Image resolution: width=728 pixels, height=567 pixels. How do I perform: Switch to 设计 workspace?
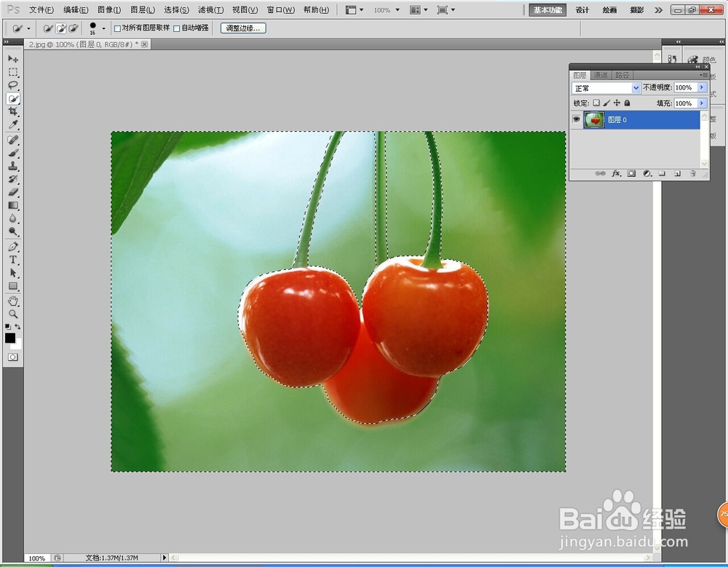point(582,9)
